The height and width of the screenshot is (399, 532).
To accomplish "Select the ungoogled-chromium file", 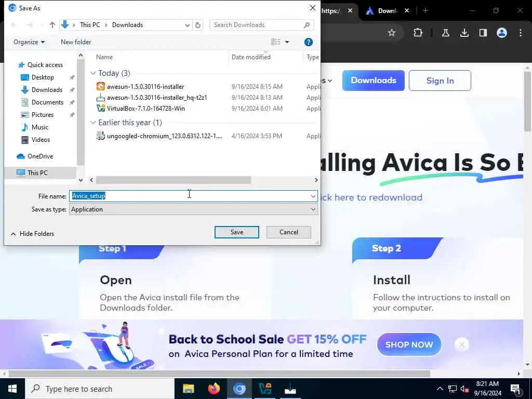I will pyautogui.click(x=165, y=136).
